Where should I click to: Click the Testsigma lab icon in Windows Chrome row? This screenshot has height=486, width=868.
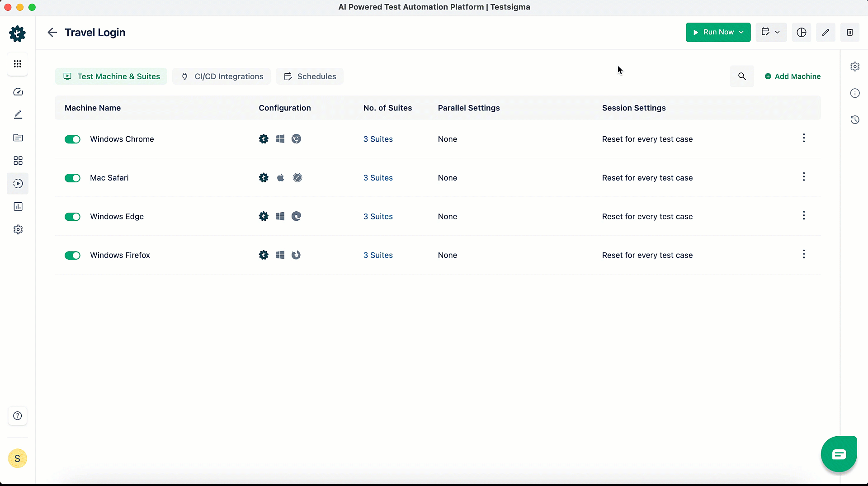click(264, 139)
